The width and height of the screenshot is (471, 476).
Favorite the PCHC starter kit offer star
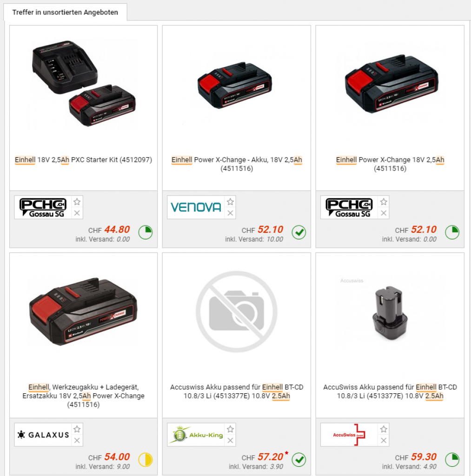tap(77, 202)
